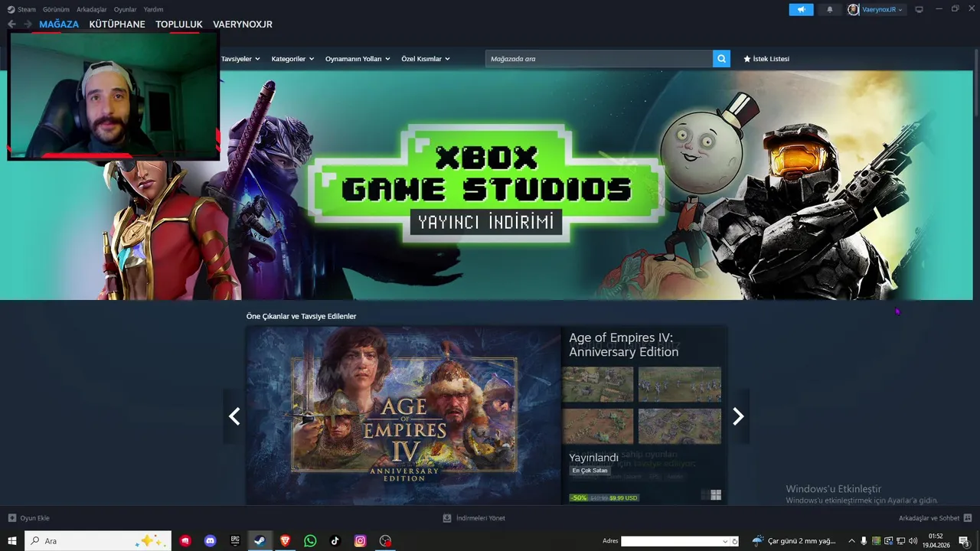Click the bottom-right Age of Empires screenshot
Viewport: 980px width, 551px height.
(x=680, y=425)
